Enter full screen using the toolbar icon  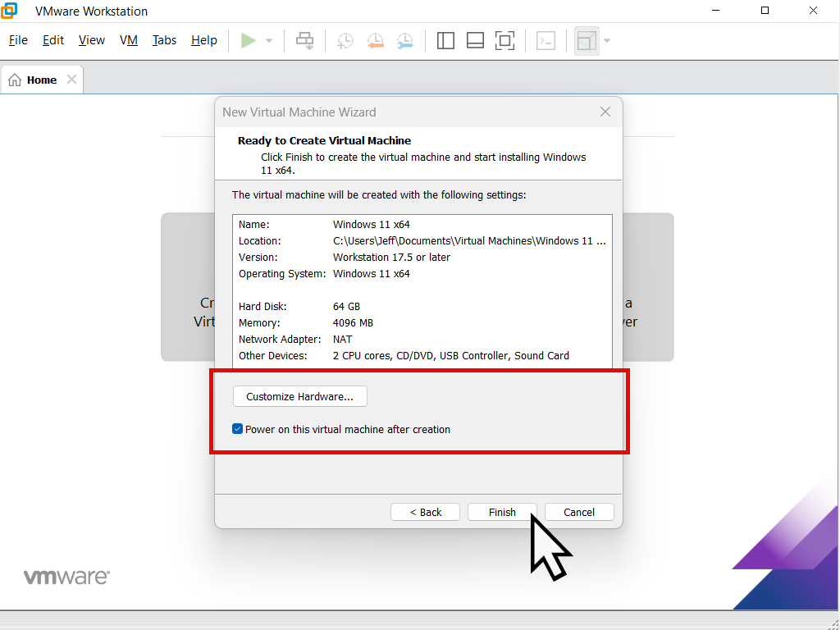(504, 40)
